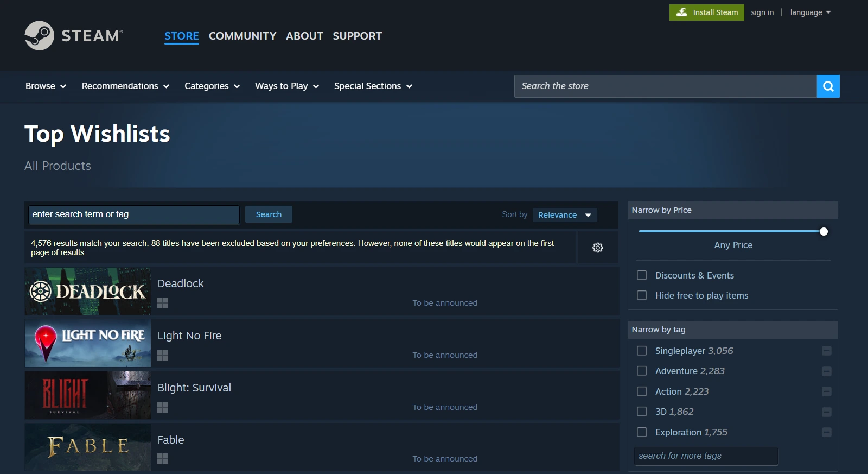Open the Deadlock game title
This screenshot has width=868, height=474.
pos(181,283)
